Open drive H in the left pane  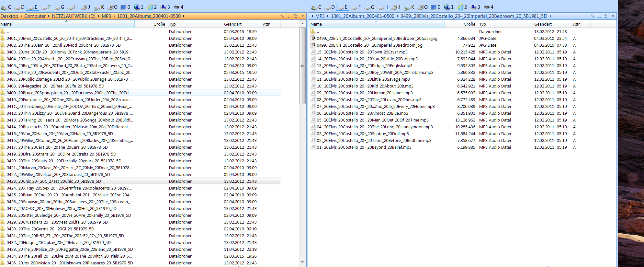point(73,7)
